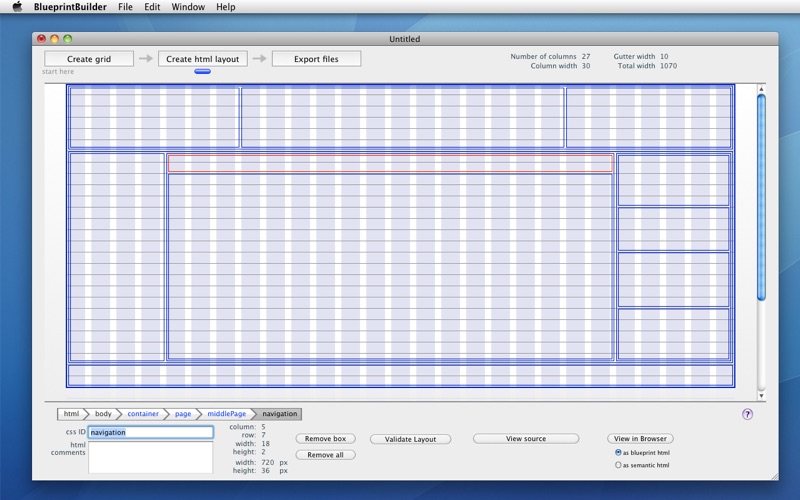Screen dimensions: 800x500
Task: Click View in Browser button
Action: [x=640, y=439]
